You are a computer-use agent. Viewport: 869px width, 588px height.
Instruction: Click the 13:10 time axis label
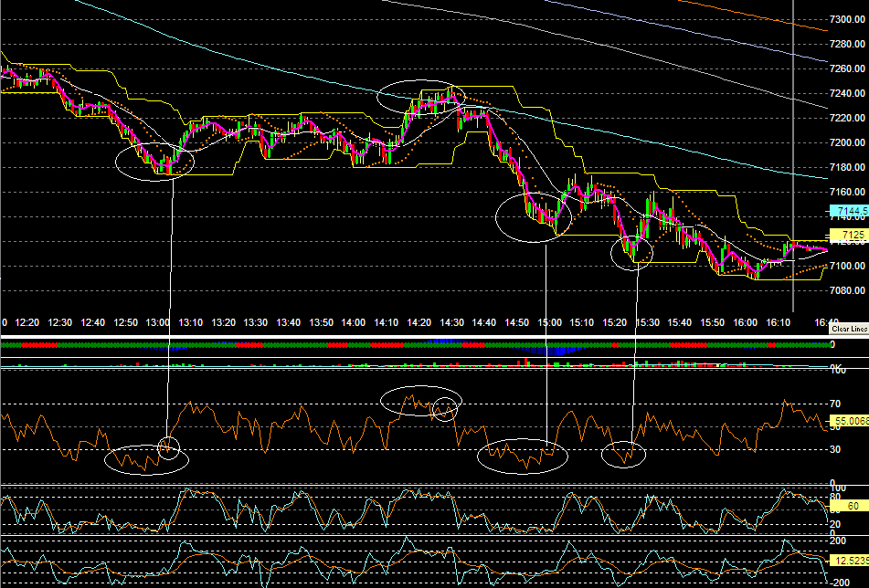(x=191, y=322)
